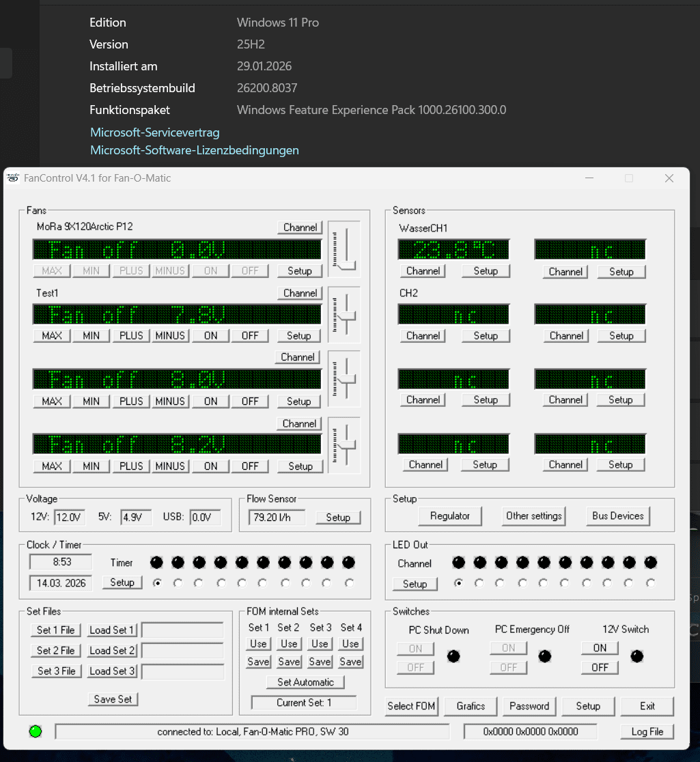
Task: Open Channel for MoRa 9X120 Arctic P12 fan
Action: tap(300, 227)
